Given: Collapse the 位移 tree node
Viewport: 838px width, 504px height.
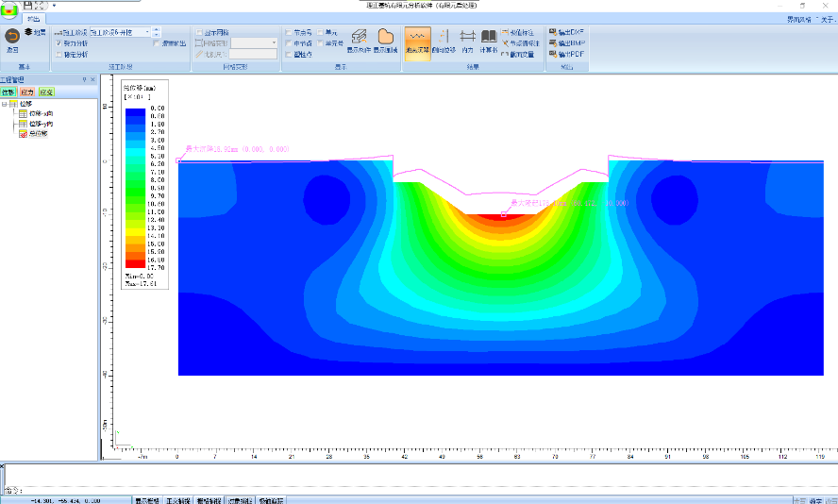Looking at the screenshot, I should [x=5, y=104].
